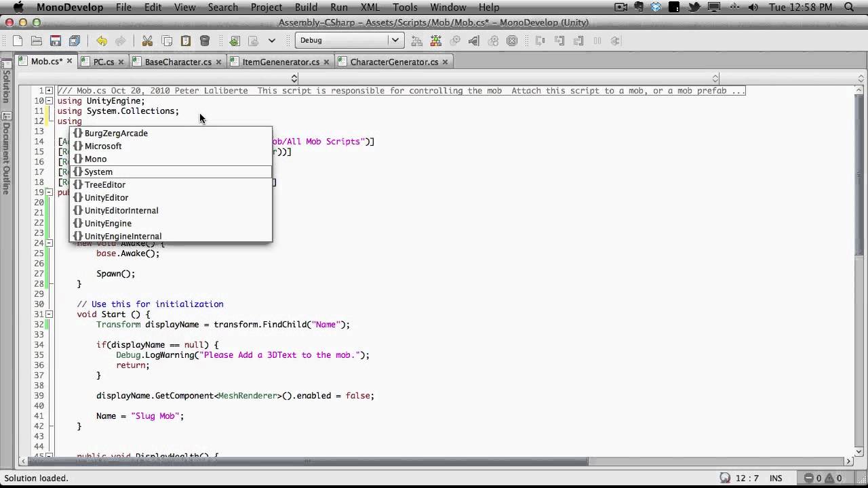The height and width of the screenshot is (488, 868).
Task: Click the Build solution icon
Action: coord(417,41)
